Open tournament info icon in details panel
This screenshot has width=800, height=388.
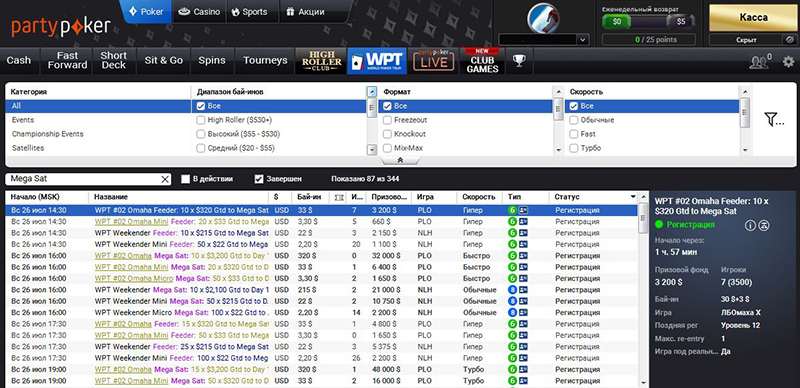click(750, 225)
